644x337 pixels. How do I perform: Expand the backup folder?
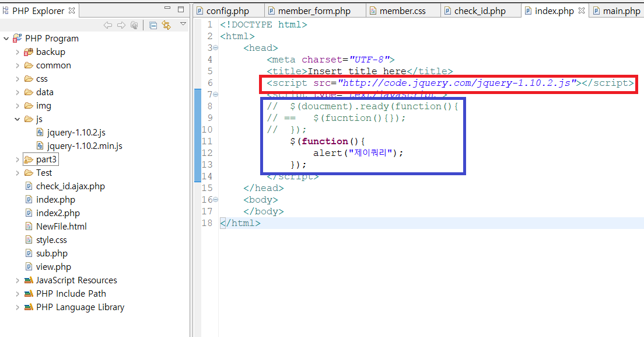pos(17,52)
